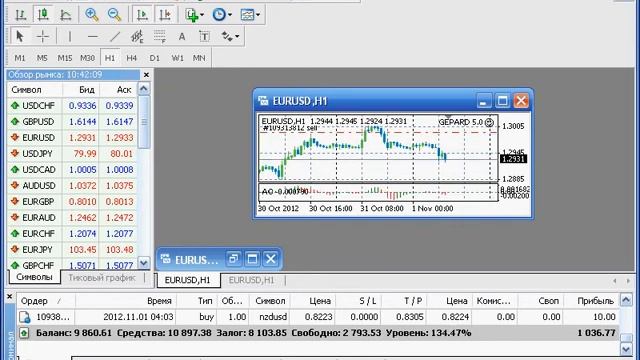Maximize the EURUSD,H1 chart window

pos(502,100)
